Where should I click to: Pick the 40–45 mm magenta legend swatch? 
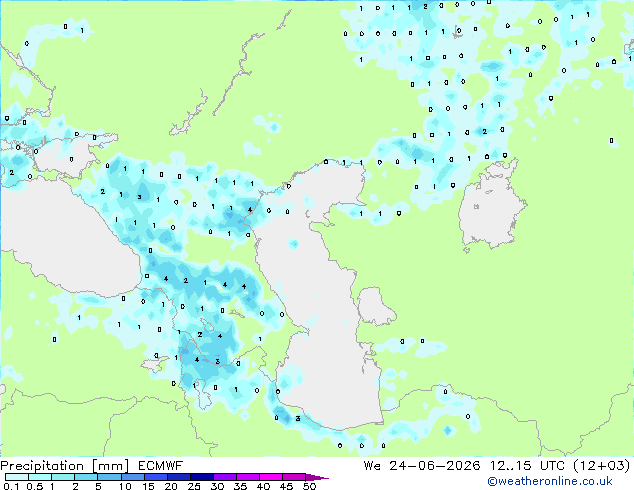click(271, 477)
